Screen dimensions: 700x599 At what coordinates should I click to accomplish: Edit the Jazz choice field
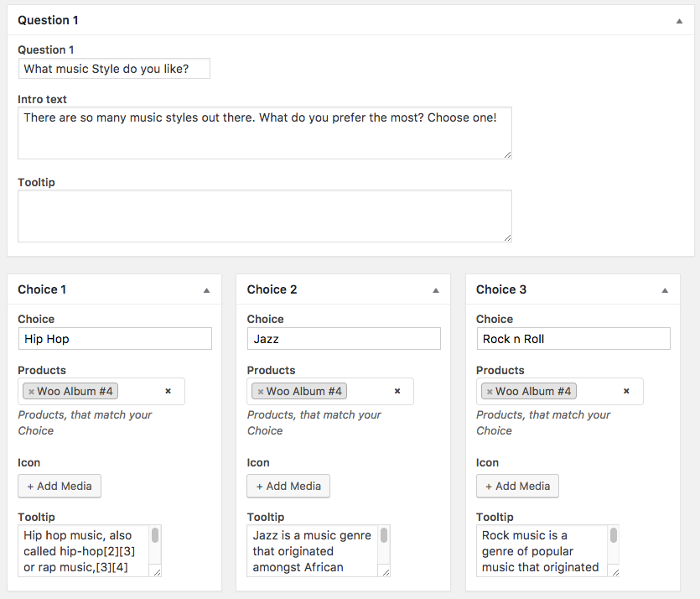[x=344, y=339]
